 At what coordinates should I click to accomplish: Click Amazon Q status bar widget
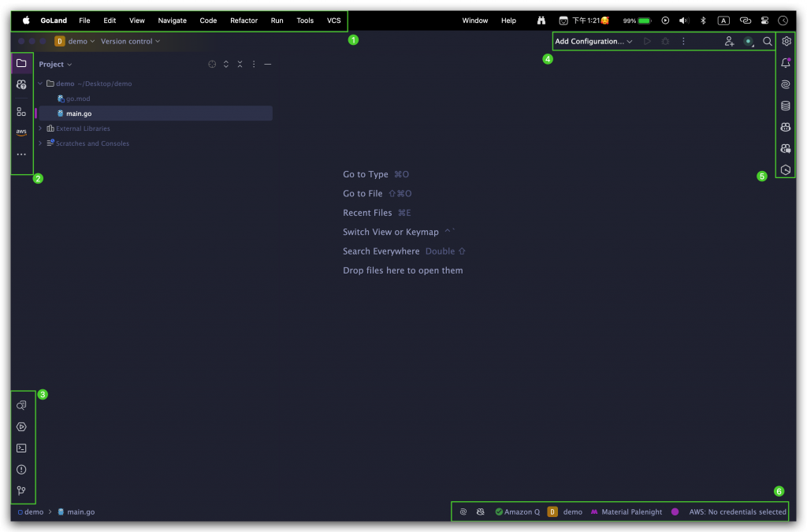(517, 512)
